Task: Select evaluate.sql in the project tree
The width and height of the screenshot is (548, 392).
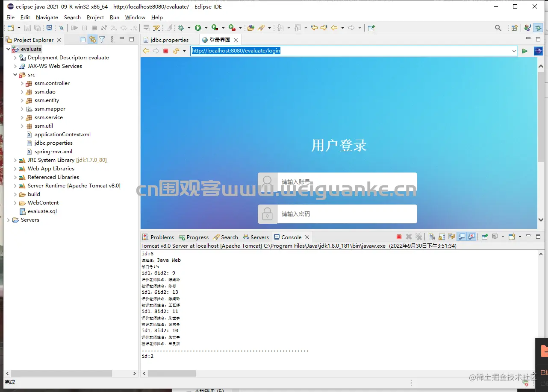Action: click(x=42, y=211)
